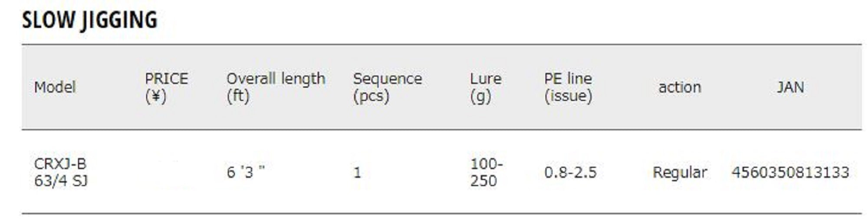Select the 6'3" overall length value

coord(246,173)
